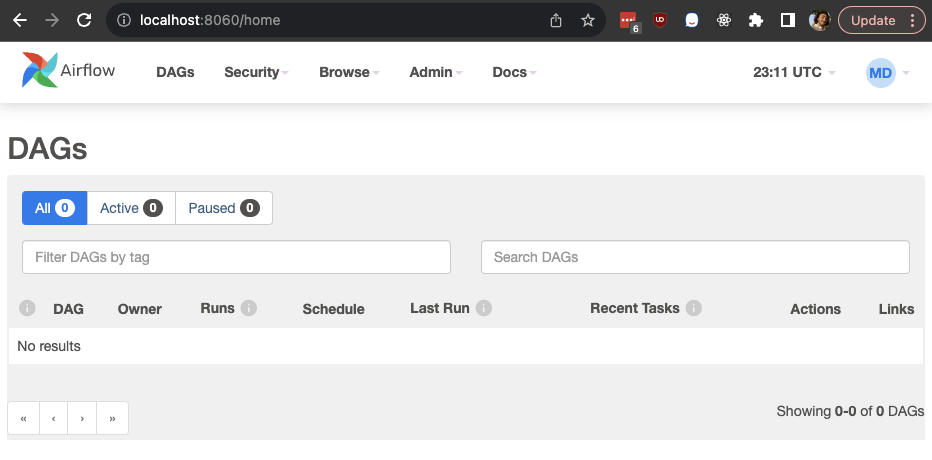Go to the last page of results
This screenshot has width=932, height=460.
112,418
